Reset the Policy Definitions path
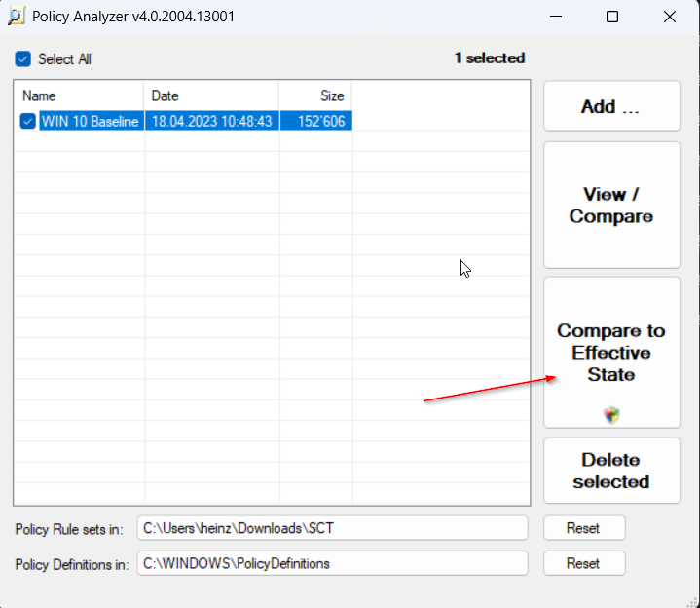This screenshot has height=608, width=700. (584, 563)
